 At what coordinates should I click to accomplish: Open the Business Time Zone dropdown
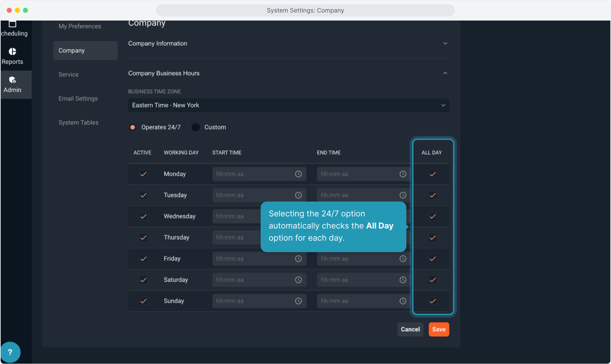coord(288,105)
